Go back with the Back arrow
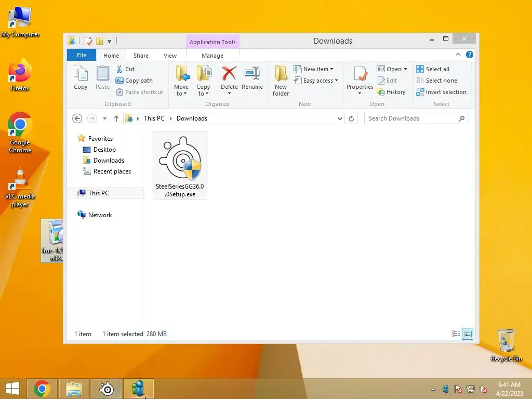The image size is (532, 399). click(x=77, y=118)
